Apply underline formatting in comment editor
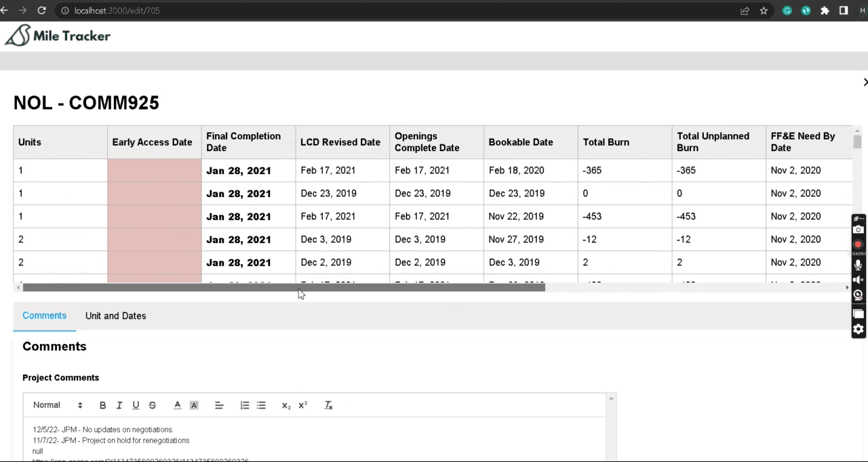 [x=136, y=405]
